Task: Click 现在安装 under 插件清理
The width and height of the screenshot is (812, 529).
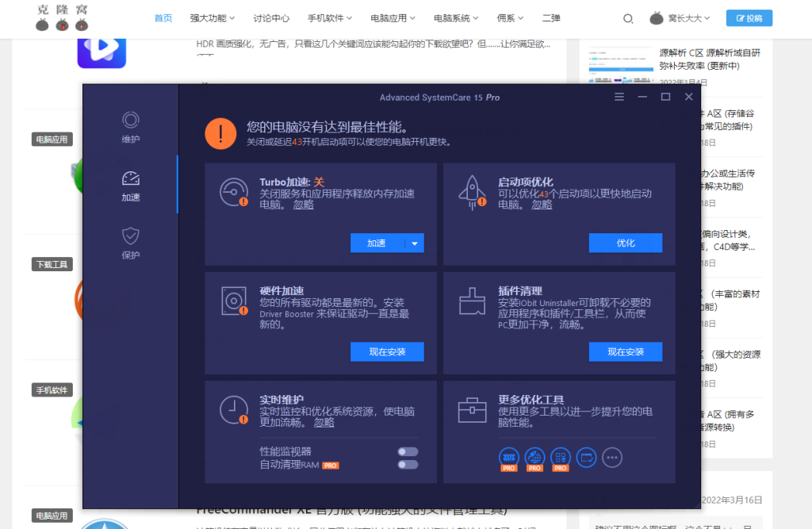Action: pos(626,352)
